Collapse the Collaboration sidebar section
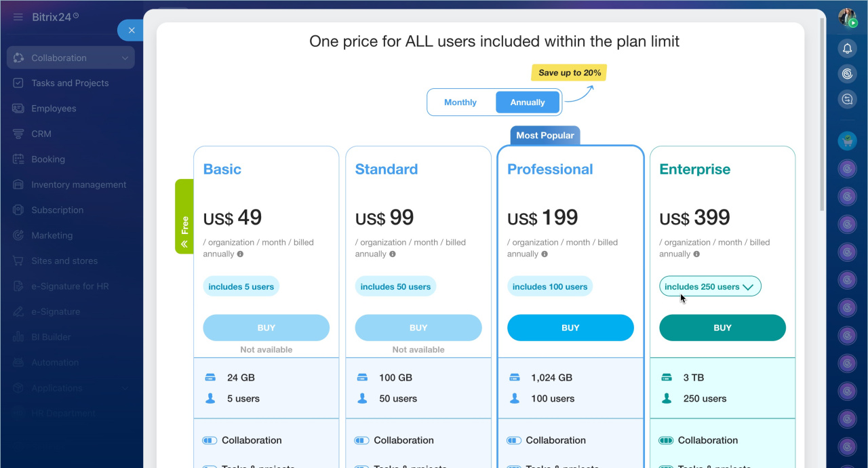Screen dimensions: 868x468 125,58
